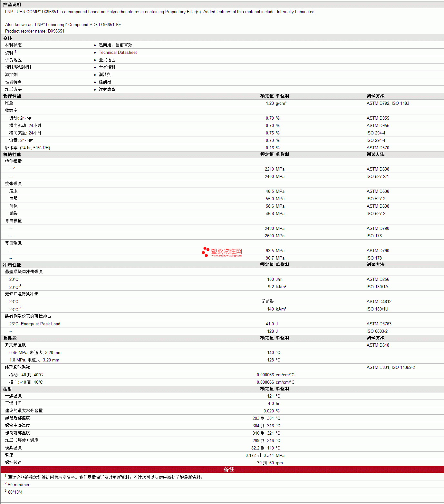Select the '50 mm/min' footnote
The height and width of the screenshot is (504, 444).
(18, 485)
